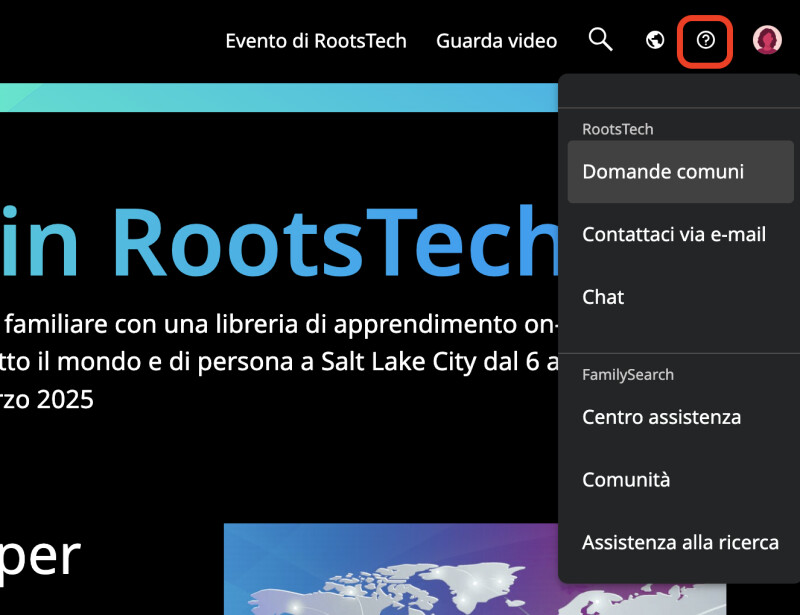
Task: Open the search magnifier icon
Action: tap(601, 40)
